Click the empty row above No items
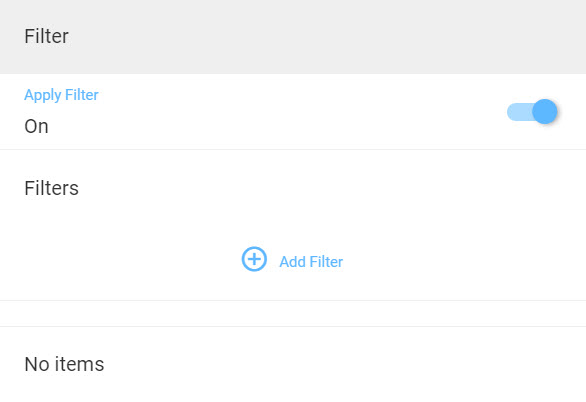The width and height of the screenshot is (586, 402). [293, 313]
